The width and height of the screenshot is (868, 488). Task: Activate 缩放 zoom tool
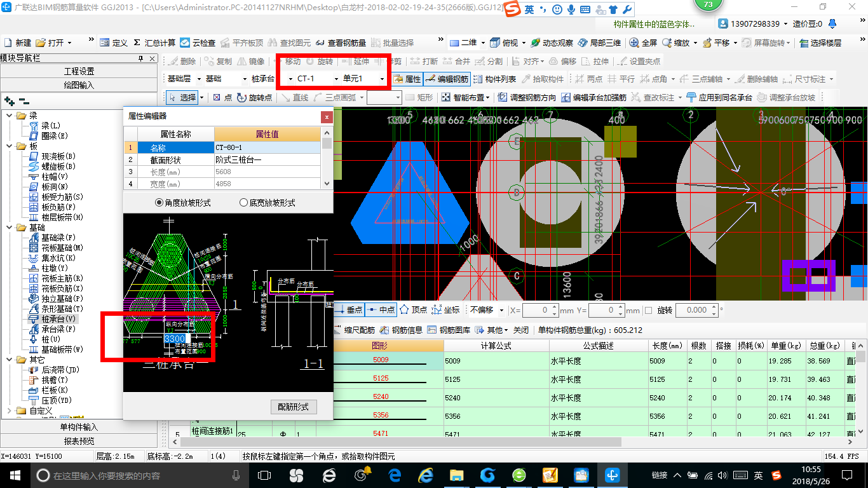tap(675, 43)
